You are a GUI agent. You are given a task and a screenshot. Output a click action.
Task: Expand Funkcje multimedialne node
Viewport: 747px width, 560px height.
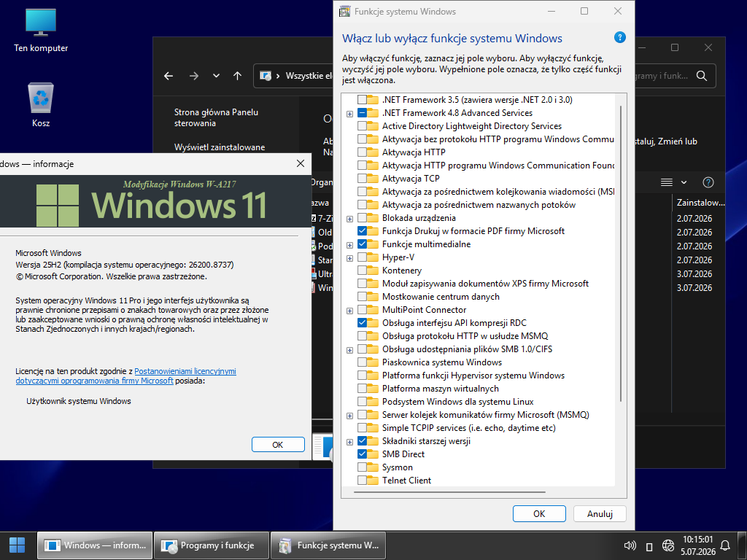coord(349,245)
